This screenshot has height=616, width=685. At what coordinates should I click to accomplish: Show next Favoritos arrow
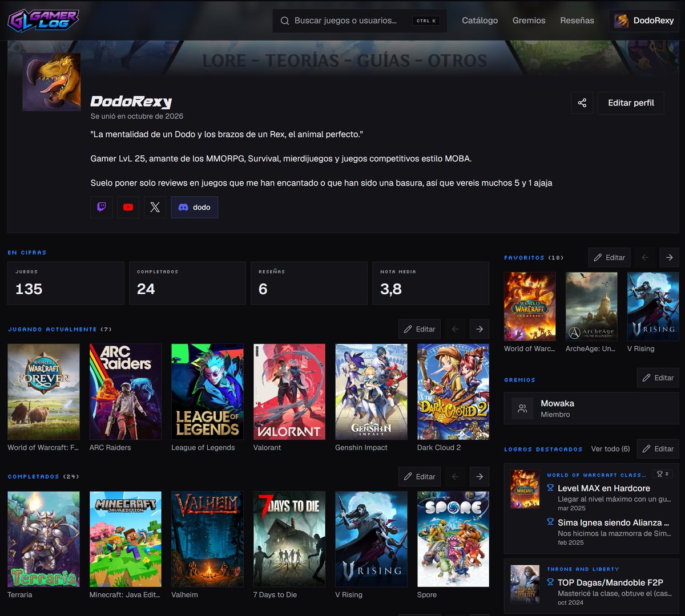(669, 257)
